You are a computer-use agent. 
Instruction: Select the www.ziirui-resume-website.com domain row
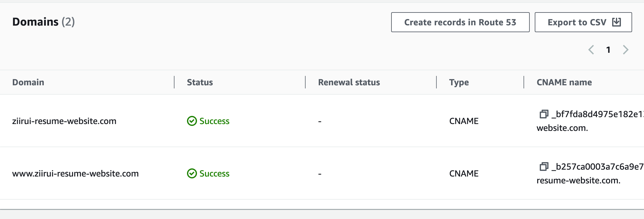tap(75, 173)
